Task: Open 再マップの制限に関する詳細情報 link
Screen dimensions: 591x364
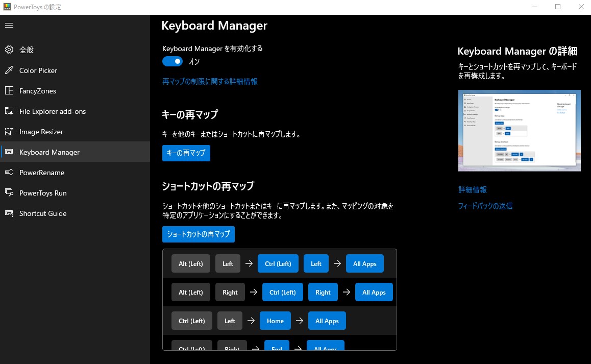Action: (x=210, y=82)
